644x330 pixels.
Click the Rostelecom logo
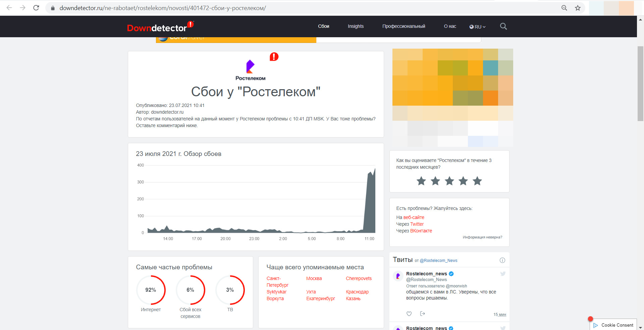(x=250, y=70)
